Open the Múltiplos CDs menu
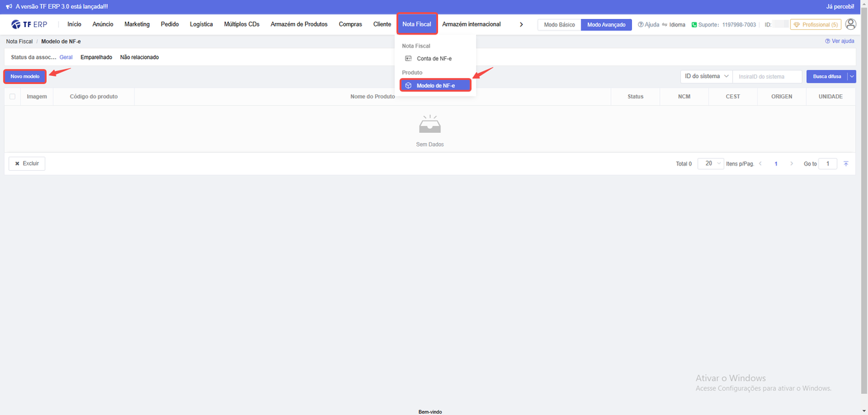 click(x=241, y=24)
